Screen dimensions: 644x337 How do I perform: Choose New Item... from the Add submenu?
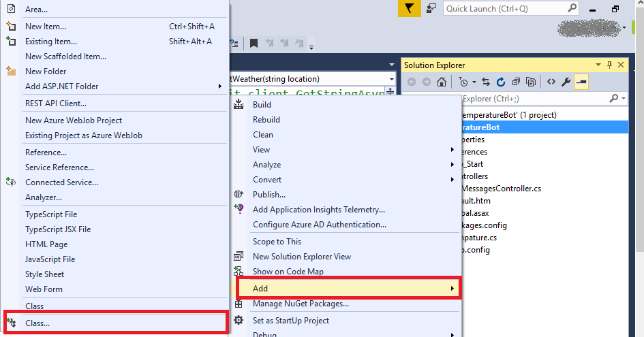(46, 27)
